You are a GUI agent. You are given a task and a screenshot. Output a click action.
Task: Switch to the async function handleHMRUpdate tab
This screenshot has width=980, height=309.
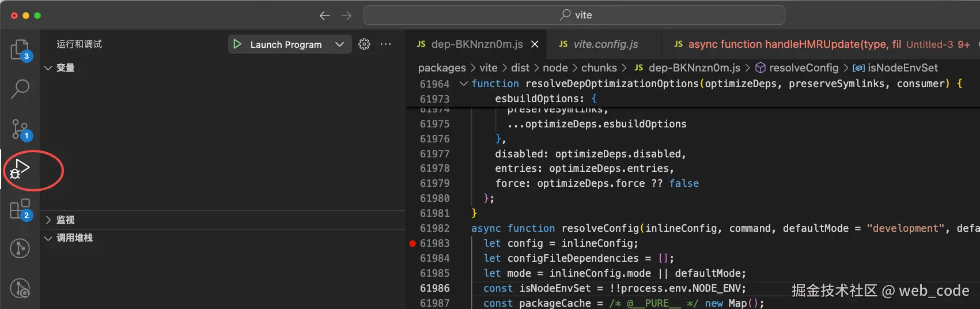click(x=794, y=44)
